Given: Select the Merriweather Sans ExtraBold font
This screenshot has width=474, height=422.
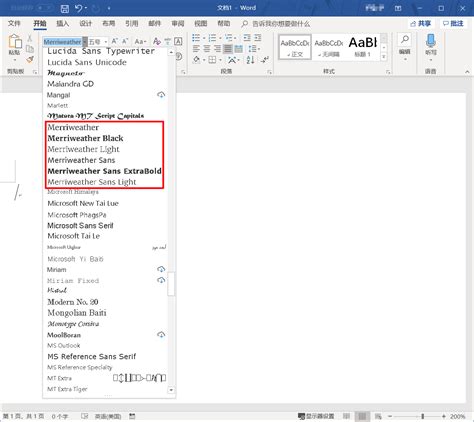Looking at the screenshot, I should (104, 171).
